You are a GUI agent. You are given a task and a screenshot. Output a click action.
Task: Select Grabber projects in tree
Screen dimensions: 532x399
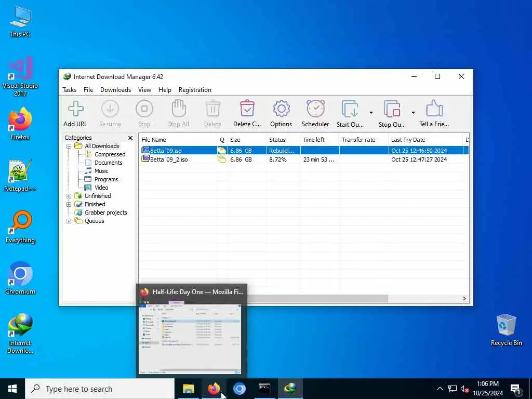tap(105, 212)
